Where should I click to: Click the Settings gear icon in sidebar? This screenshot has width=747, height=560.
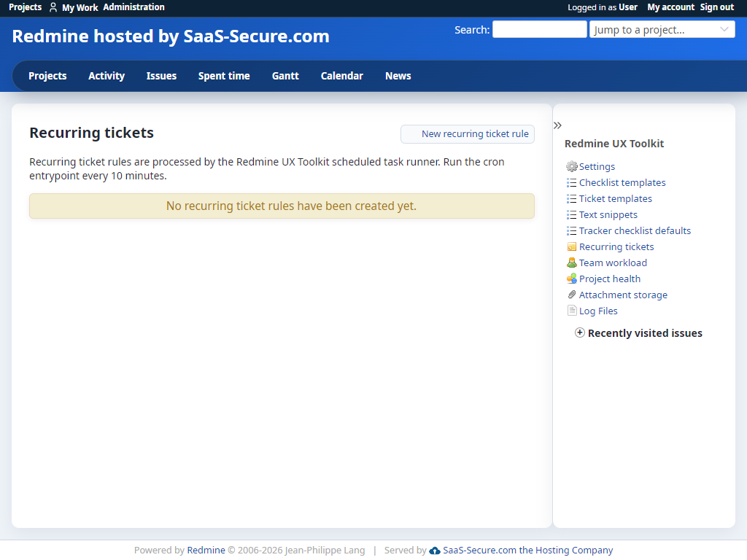pos(571,167)
